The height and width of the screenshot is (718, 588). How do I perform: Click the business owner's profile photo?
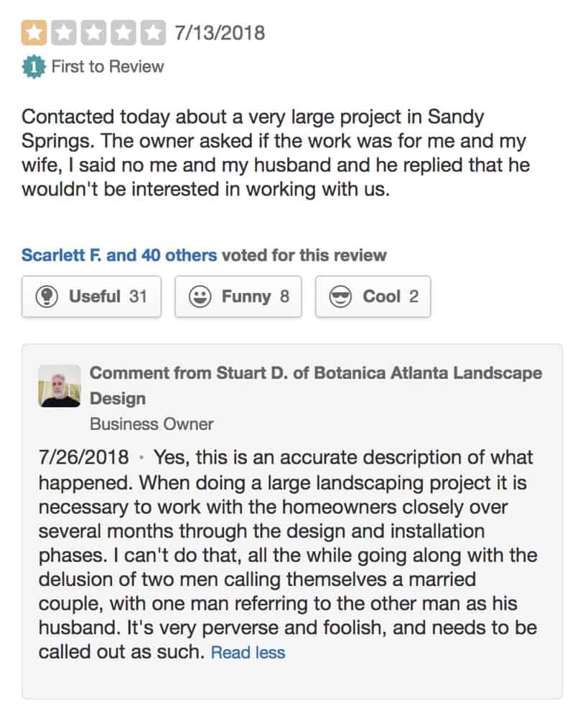(x=60, y=386)
